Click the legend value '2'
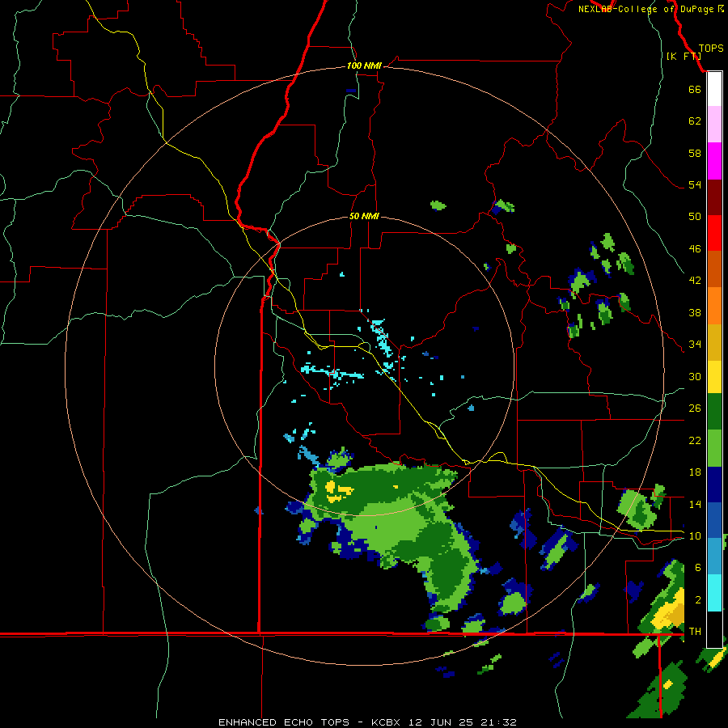728x728 pixels. click(698, 600)
